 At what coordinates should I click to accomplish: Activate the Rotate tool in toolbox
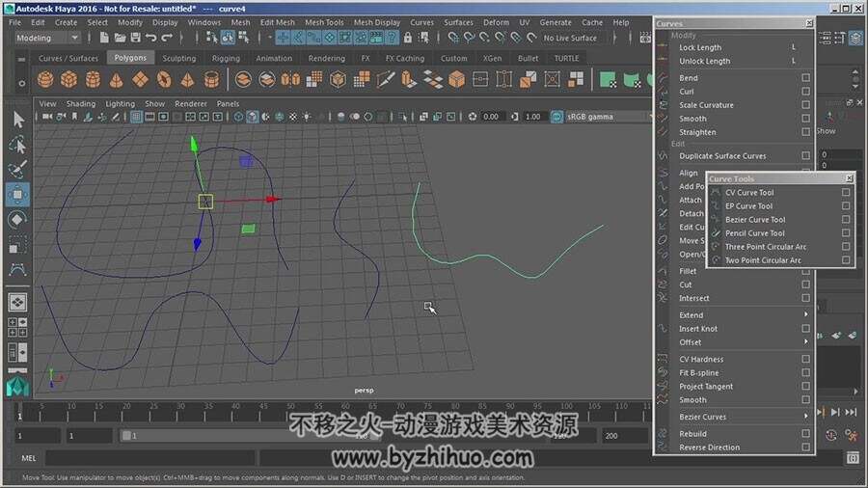[17, 220]
